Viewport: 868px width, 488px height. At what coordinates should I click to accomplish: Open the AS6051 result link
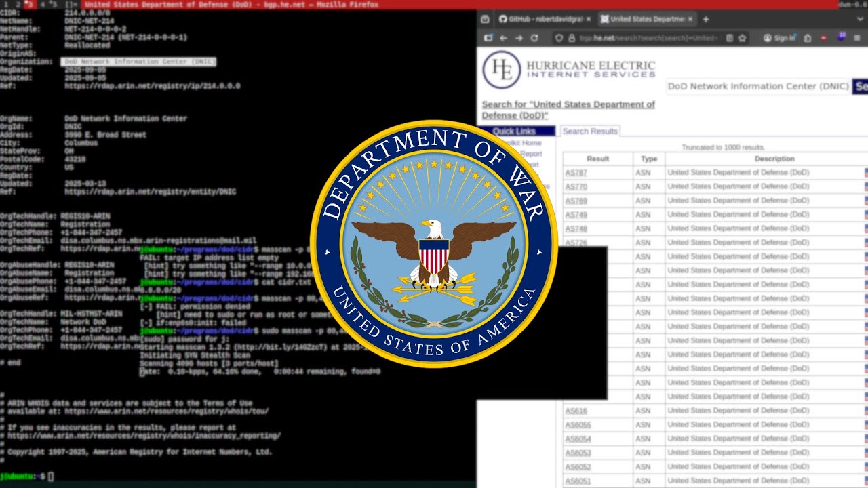(578, 481)
